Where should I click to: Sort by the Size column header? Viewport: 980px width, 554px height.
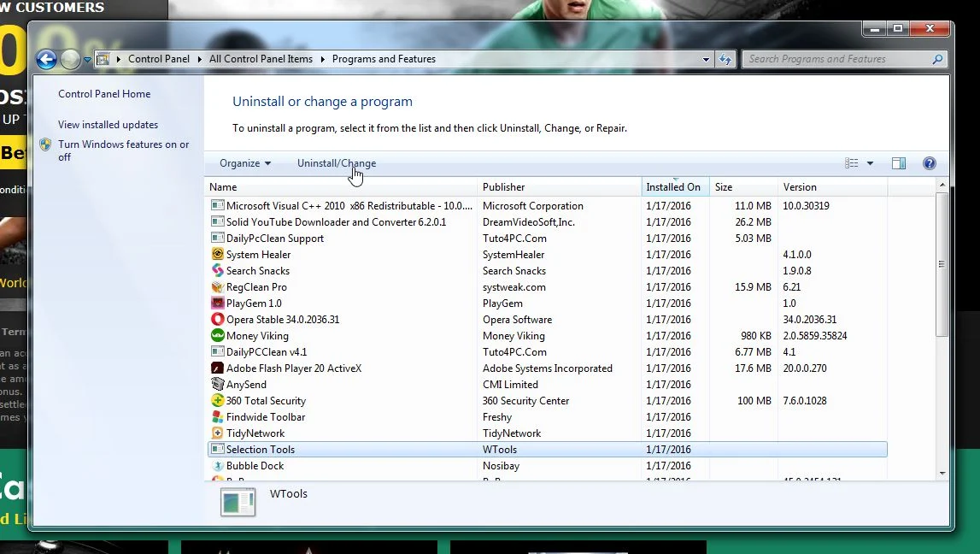[743, 187]
